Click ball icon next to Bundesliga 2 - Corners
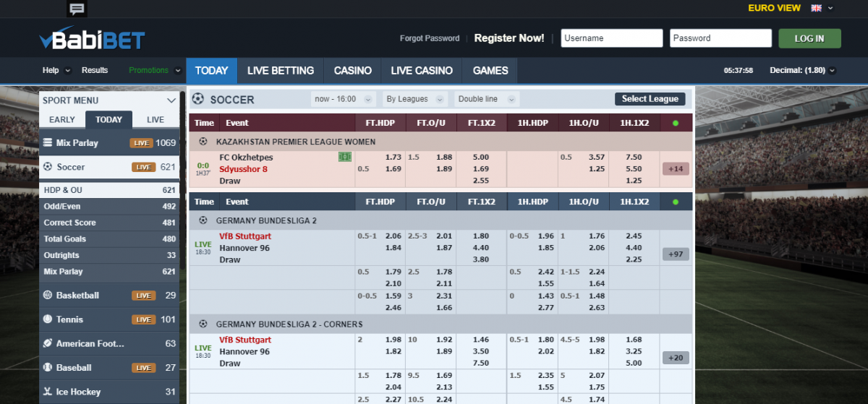 click(x=203, y=324)
